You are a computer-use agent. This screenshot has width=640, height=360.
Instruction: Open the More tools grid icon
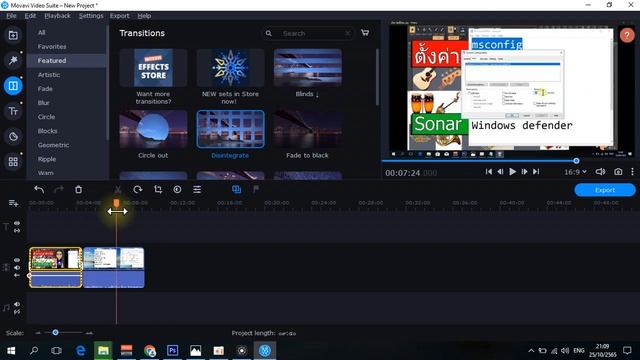pyautogui.click(x=13, y=162)
